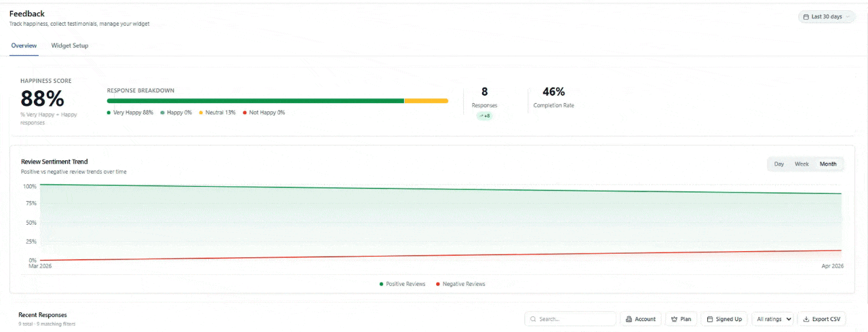The height and width of the screenshot is (332, 868).
Task: Switch to the Widget Setup tab
Action: pos(70,45)
